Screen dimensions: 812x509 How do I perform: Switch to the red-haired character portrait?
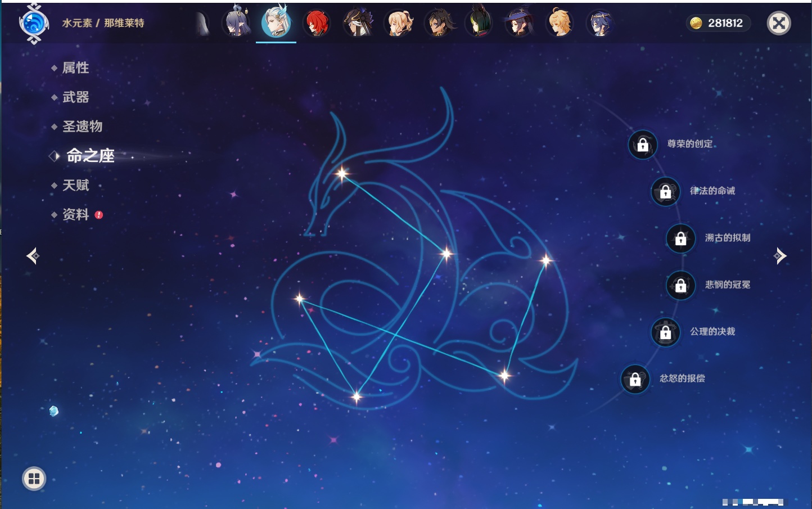317,24
